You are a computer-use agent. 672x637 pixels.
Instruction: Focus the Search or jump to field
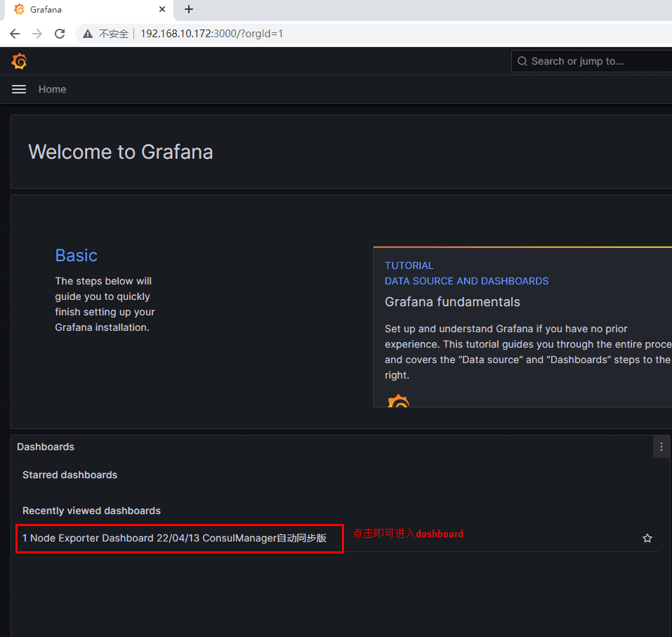tap(591, 61)
